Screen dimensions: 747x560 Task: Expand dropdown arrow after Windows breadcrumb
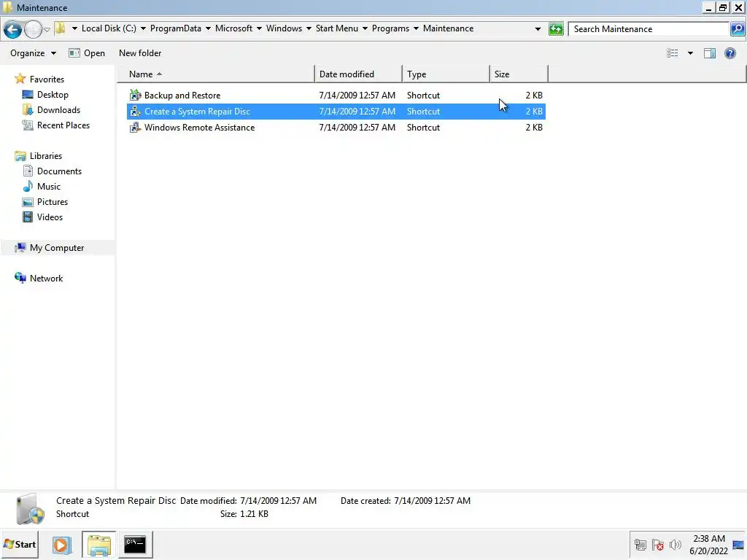coord(309,28)
